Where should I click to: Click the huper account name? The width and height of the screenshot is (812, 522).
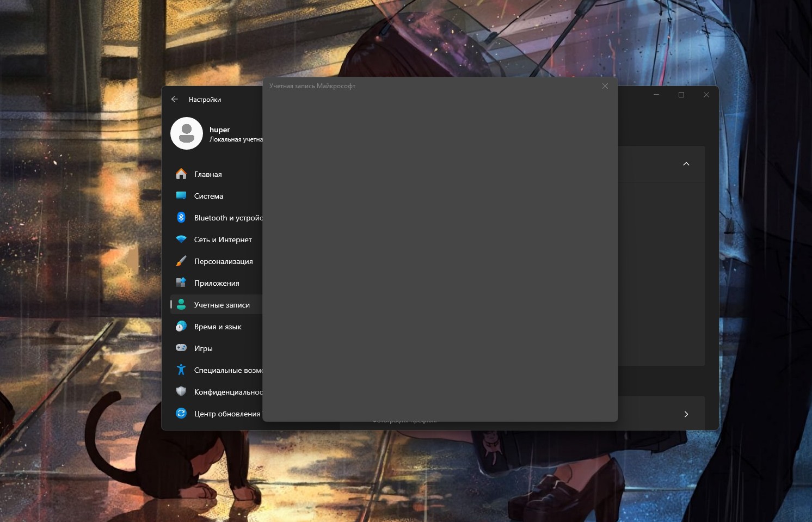pos(220,130)
